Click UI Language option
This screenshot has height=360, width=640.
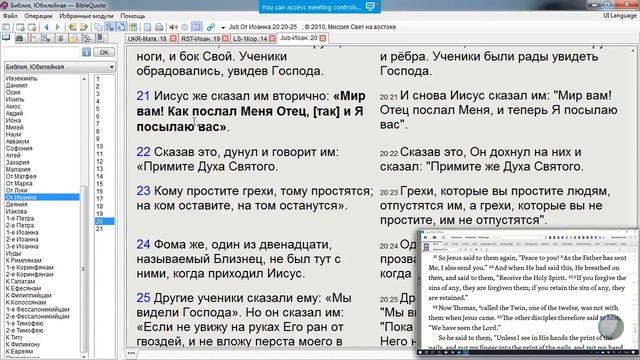coord(620,16)
